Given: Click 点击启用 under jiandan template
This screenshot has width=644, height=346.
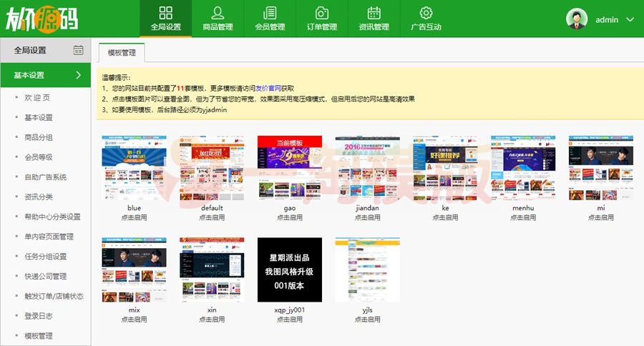Looking at the screenshot, I should [x=368, y=217].
